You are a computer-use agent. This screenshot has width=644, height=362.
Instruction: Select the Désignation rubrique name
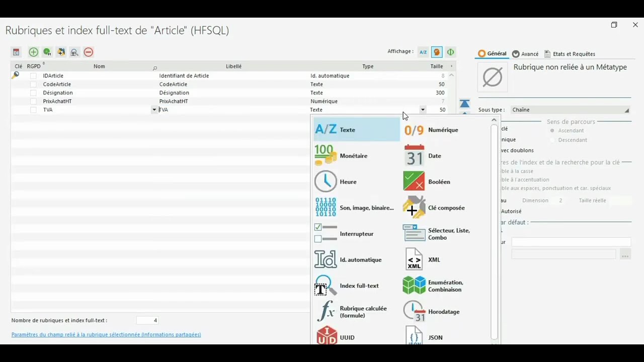(58, 93)
